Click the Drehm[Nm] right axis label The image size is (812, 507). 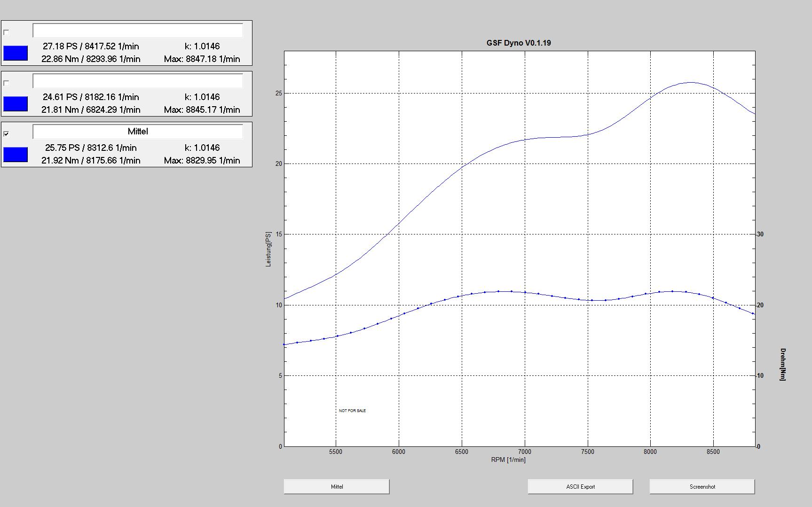pyautogui.click(x=783, y=364)
